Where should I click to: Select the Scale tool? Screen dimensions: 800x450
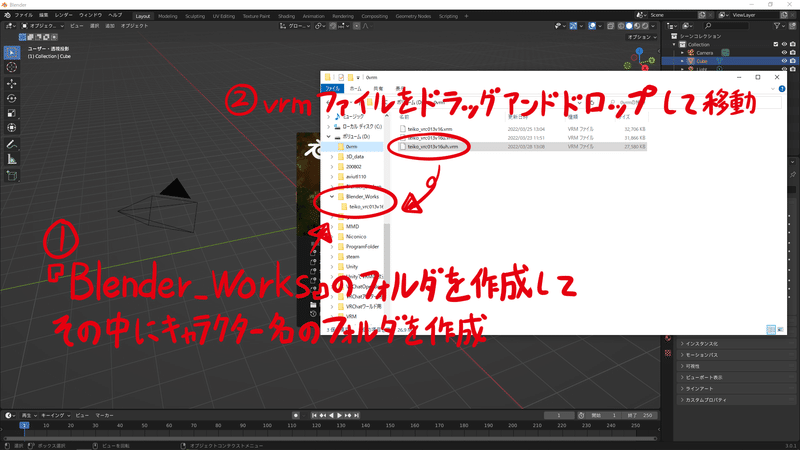click(x=12, y=113)
